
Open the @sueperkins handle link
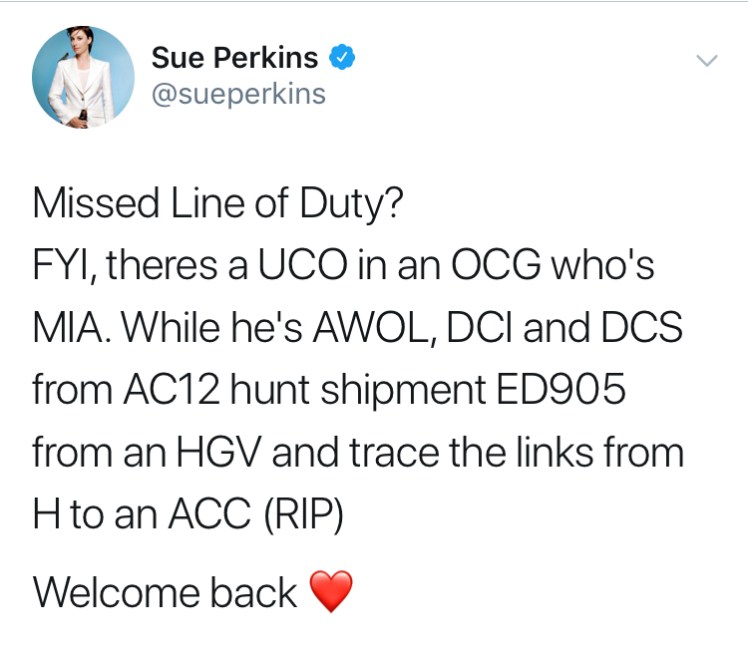click(x=238, y=94)
